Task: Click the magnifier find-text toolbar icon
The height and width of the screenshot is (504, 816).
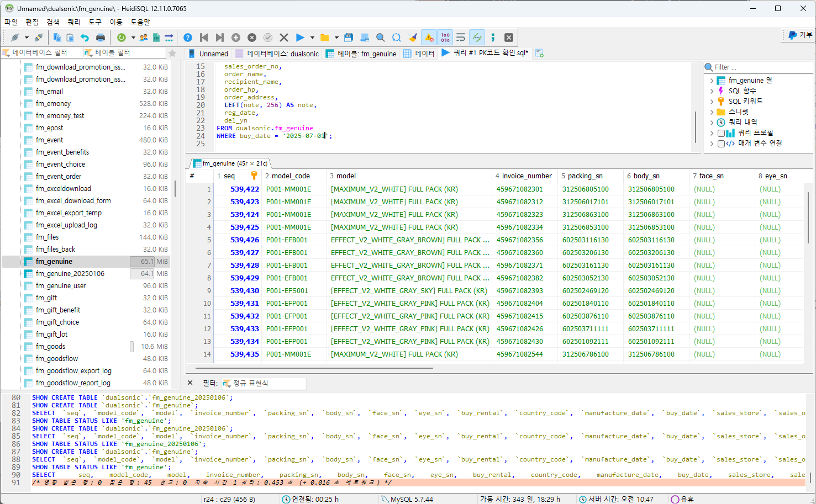Action: click(381, 38)
